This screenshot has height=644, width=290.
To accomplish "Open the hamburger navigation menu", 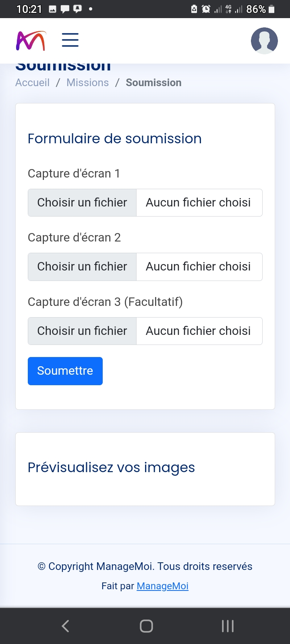I will (70, 40).
